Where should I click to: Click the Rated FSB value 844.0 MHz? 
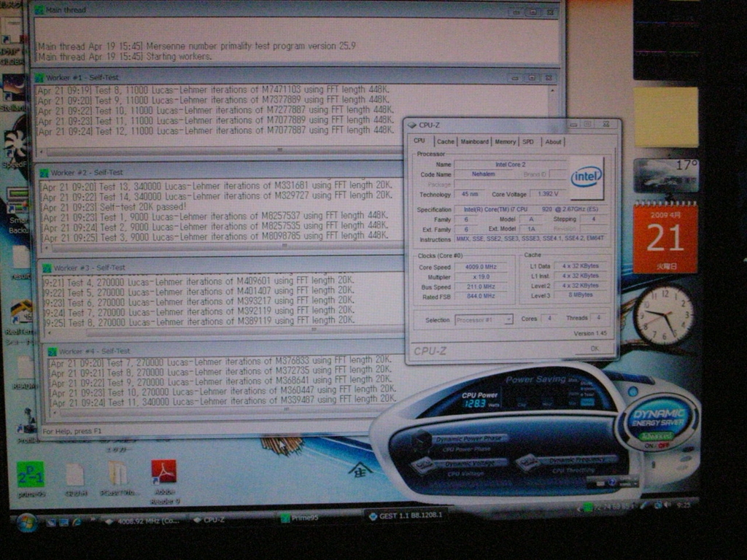[481, 297]
